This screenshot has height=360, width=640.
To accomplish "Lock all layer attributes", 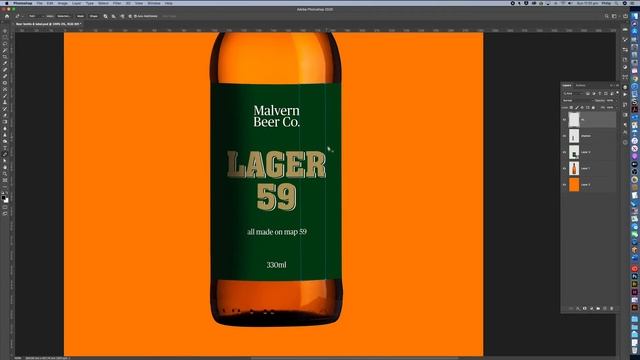I will (x=593, y=107).
